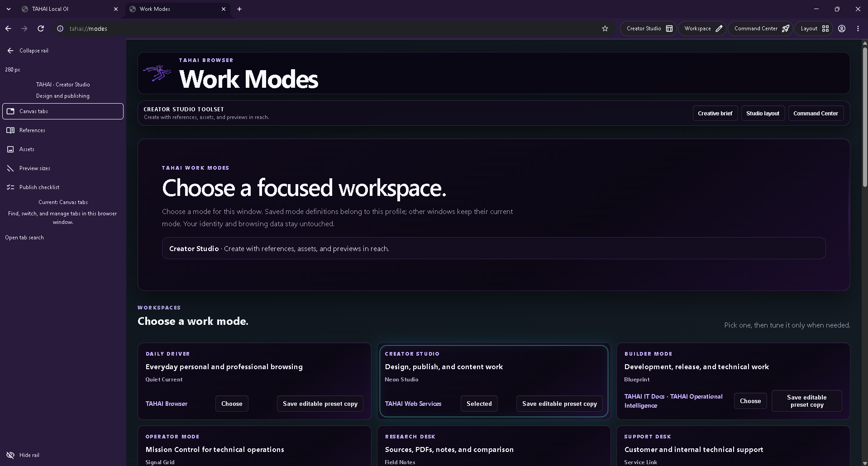Image resolution: width=868 pixels, height=466 pixels.
Task: Open Creator Studio toolbar button
Action: [x=649, y=29]
